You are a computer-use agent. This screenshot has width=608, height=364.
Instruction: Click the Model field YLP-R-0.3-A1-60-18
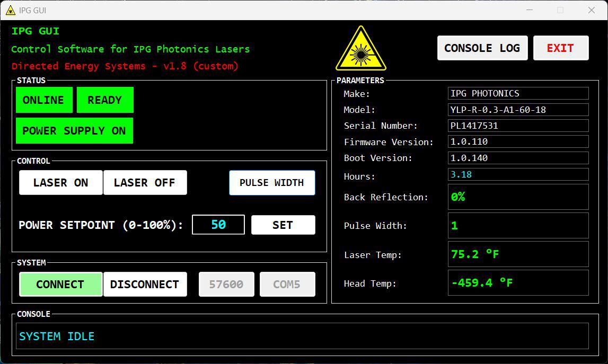pos(517,110)
